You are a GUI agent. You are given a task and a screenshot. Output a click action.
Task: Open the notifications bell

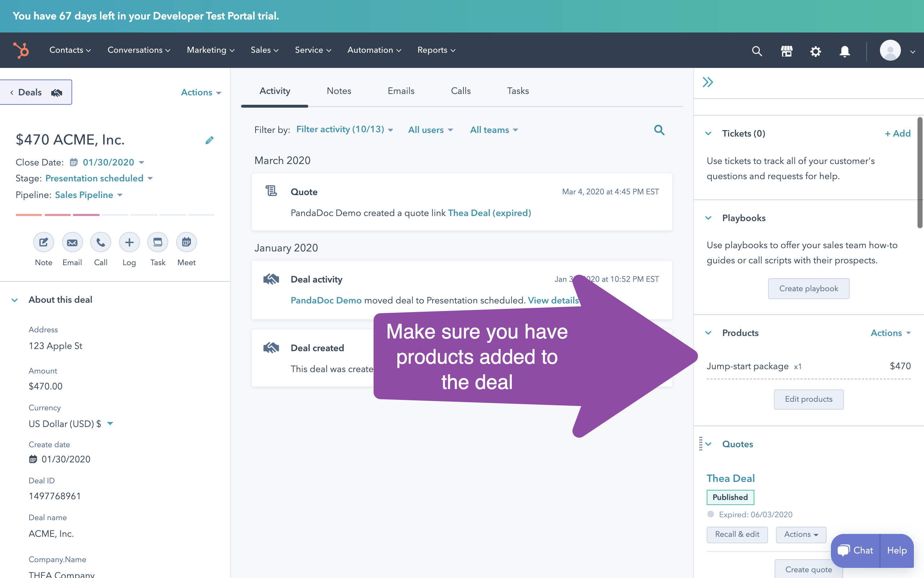(845, 51)
